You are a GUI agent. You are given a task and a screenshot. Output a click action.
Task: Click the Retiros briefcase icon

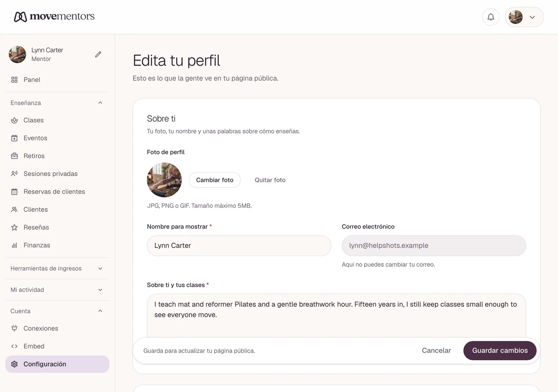pos(14,156)
